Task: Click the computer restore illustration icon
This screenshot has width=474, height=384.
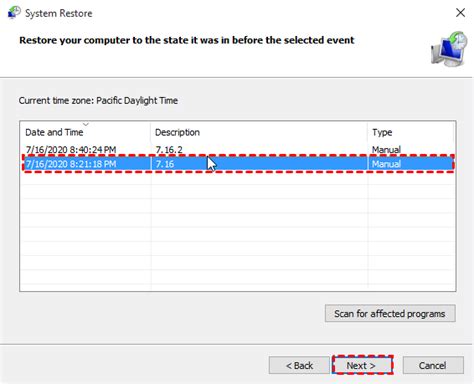Action: coord(449,49)
